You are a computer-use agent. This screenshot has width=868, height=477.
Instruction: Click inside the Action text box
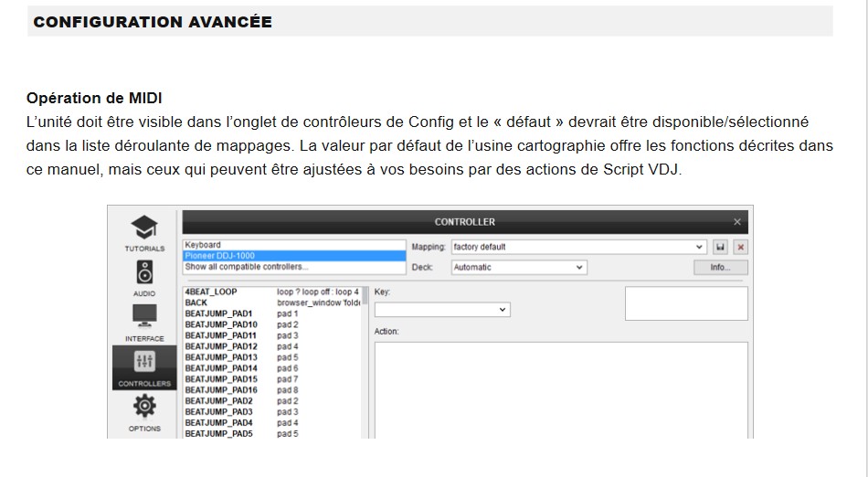560,388
